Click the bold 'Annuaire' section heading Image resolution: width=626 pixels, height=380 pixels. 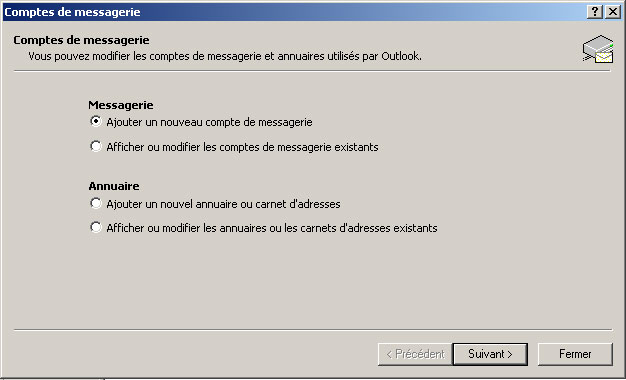point(114,186)
